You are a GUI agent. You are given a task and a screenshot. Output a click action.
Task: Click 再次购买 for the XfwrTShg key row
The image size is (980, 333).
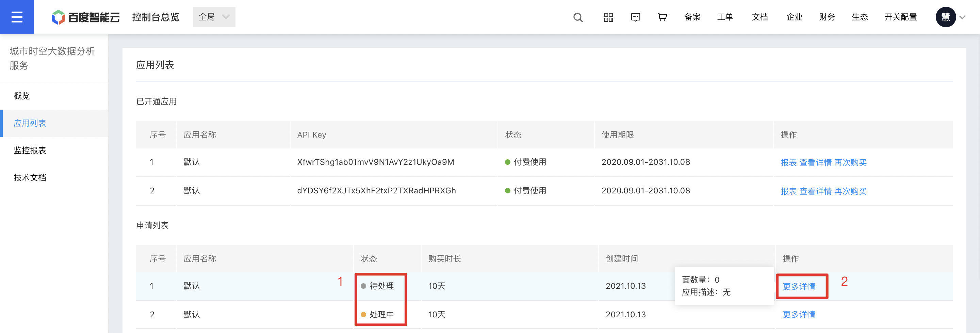[850, 162]
